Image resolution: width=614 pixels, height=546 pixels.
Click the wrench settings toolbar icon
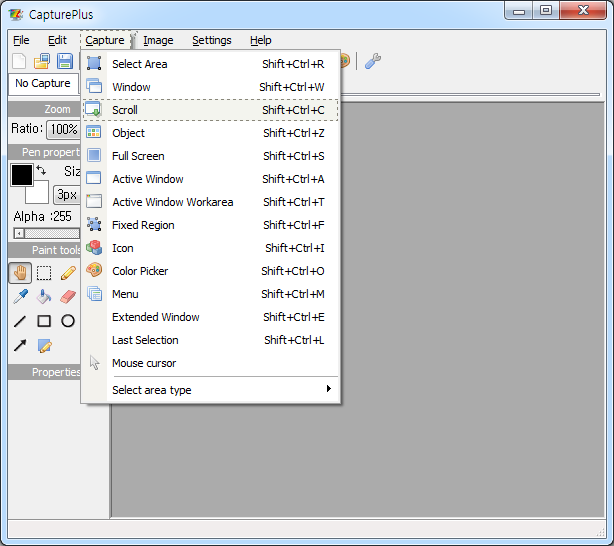click(x=372, y=61)
